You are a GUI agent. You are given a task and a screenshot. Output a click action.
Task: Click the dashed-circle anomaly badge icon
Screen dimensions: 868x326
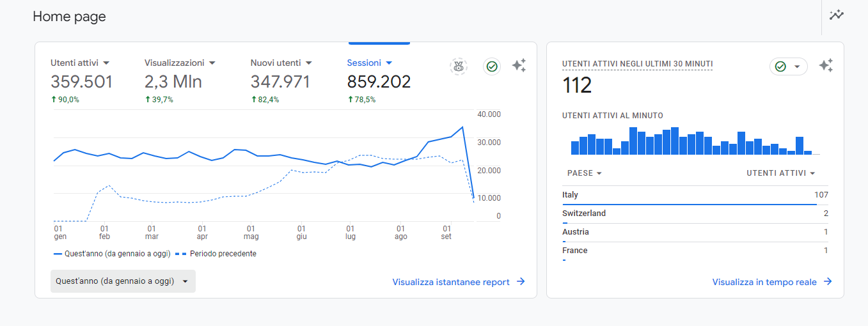tap(458, 66)
